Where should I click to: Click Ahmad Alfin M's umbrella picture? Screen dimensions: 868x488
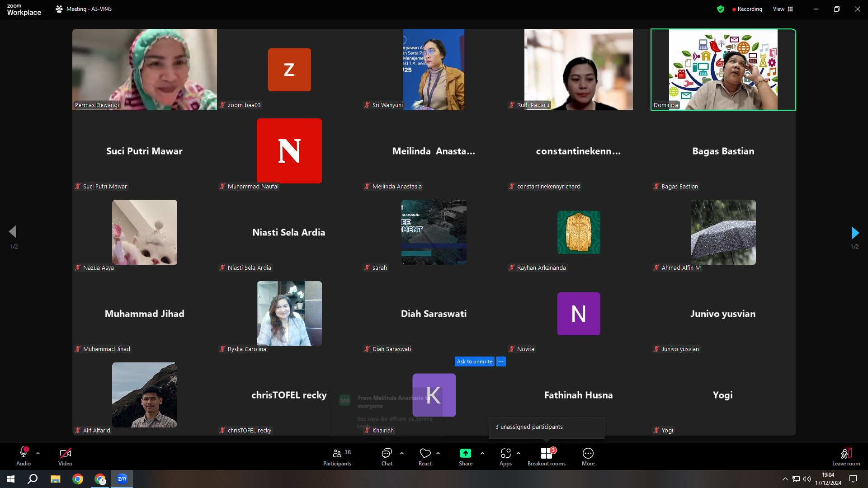click(723, 232)
